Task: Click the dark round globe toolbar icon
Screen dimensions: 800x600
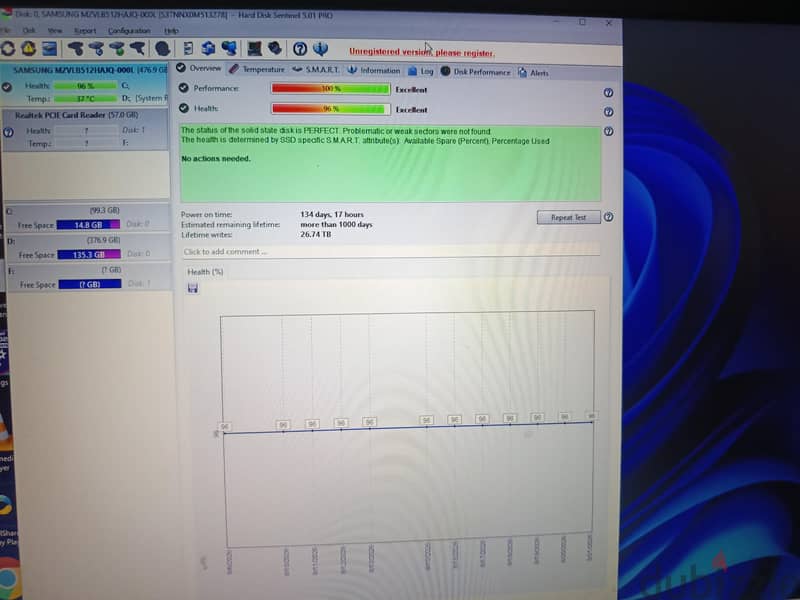Action: click(x=162, y=48)
